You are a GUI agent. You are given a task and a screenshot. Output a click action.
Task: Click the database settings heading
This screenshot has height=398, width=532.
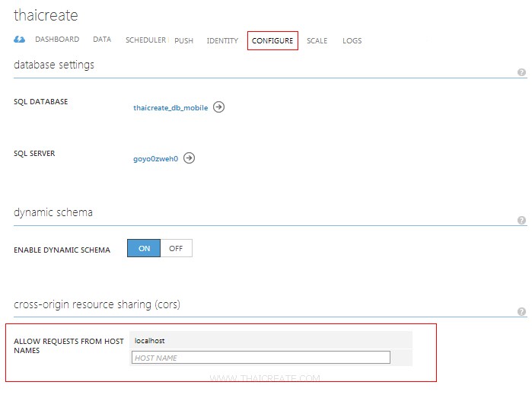click(x=54, y=65)
